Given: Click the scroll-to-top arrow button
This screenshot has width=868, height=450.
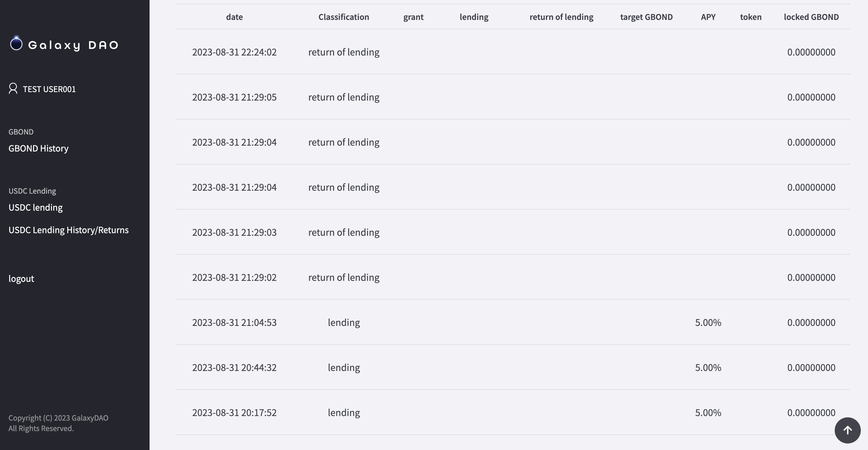Looking at the screenshot, I should (x=847, y=430).
